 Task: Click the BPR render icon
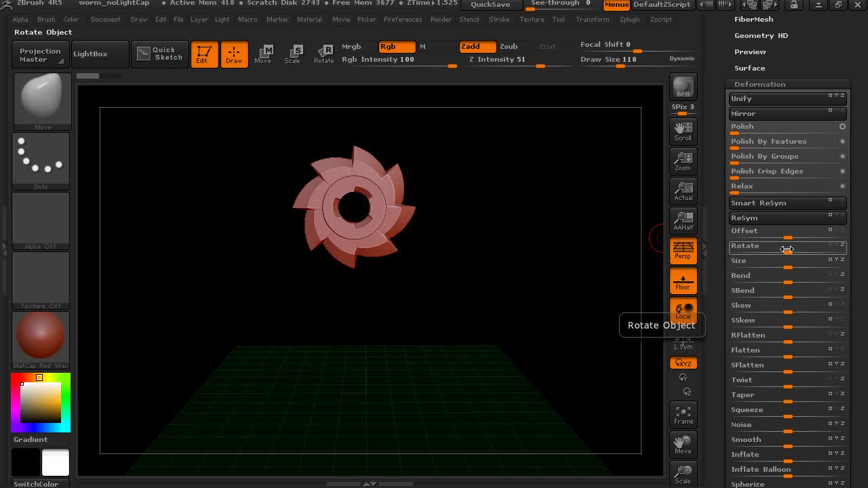pos(683,86)
